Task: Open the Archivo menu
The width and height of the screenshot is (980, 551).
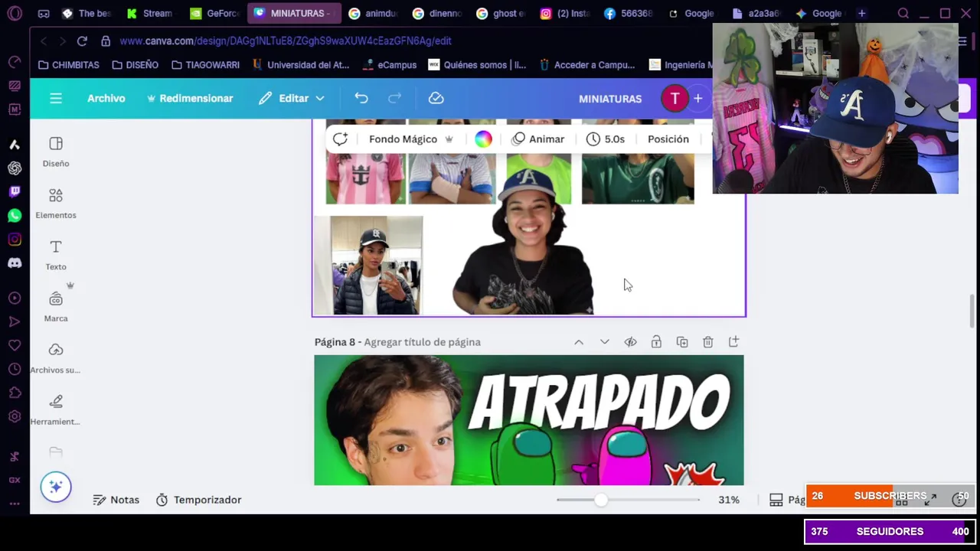Action: (x=106, y=98)
